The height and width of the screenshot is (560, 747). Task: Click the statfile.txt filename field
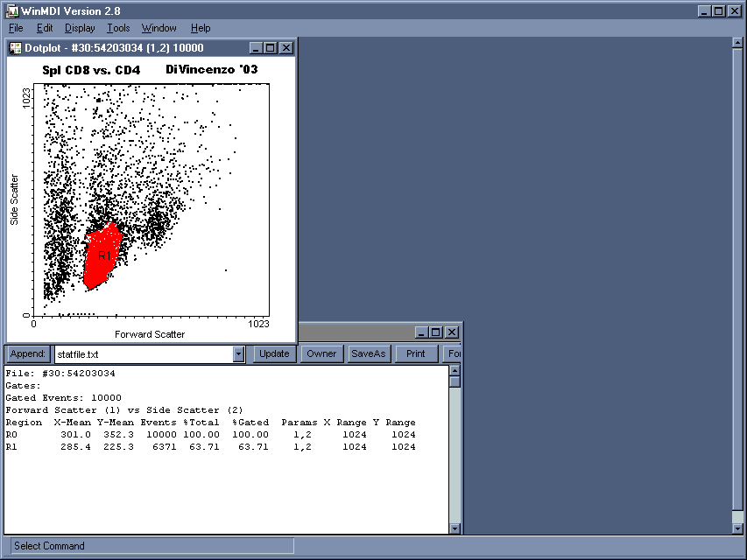tap(140, 353)
